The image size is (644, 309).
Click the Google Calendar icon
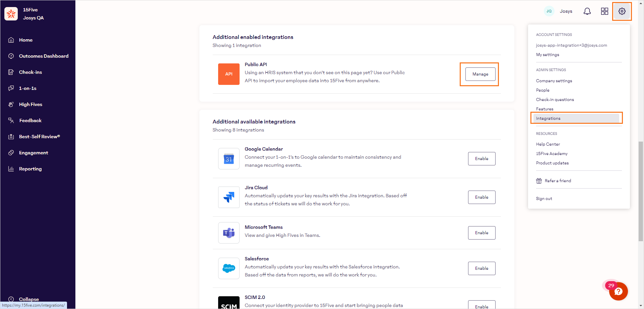(229, 159)
